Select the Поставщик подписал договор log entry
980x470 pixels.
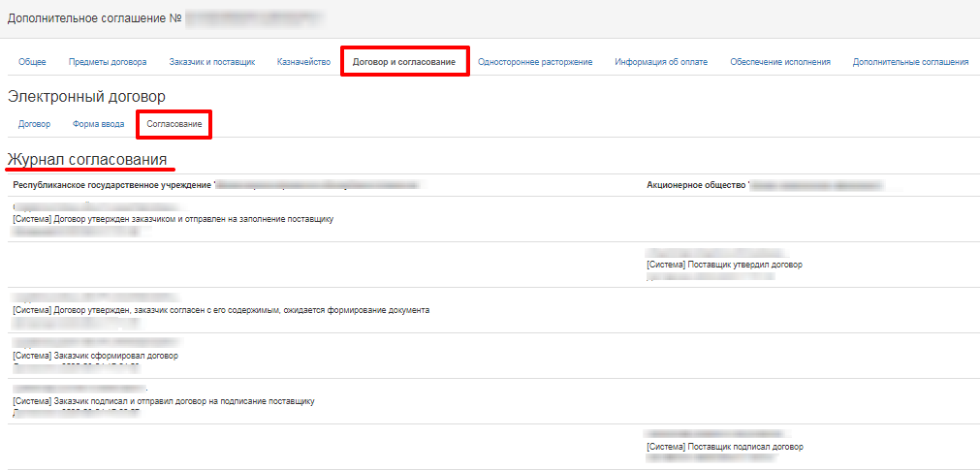click(x=724, y=447)
